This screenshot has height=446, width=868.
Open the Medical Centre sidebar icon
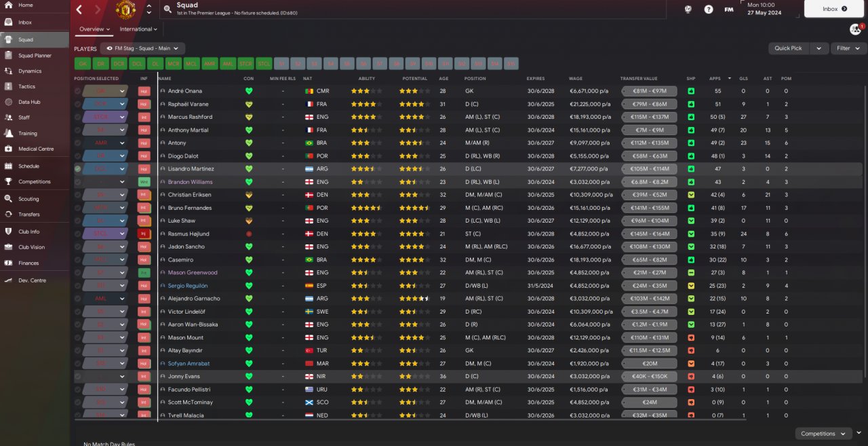tap(8, 149)
